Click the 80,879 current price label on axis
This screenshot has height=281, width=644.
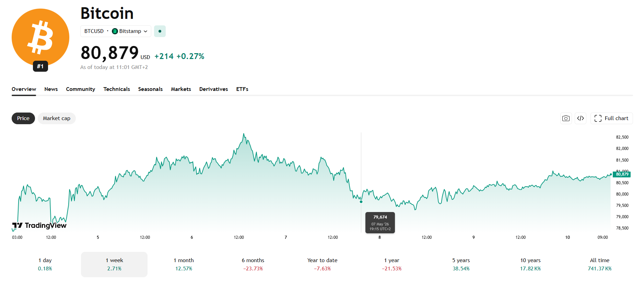tap(622, 174)
